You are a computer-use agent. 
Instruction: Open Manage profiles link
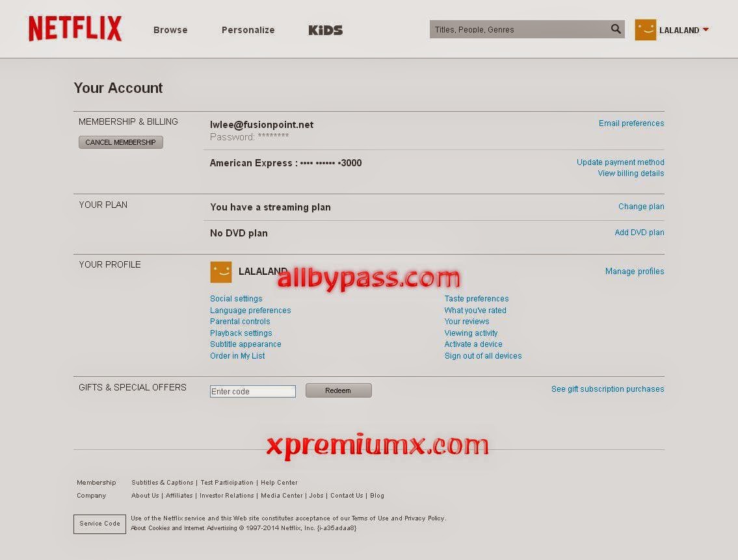point(635,272)
